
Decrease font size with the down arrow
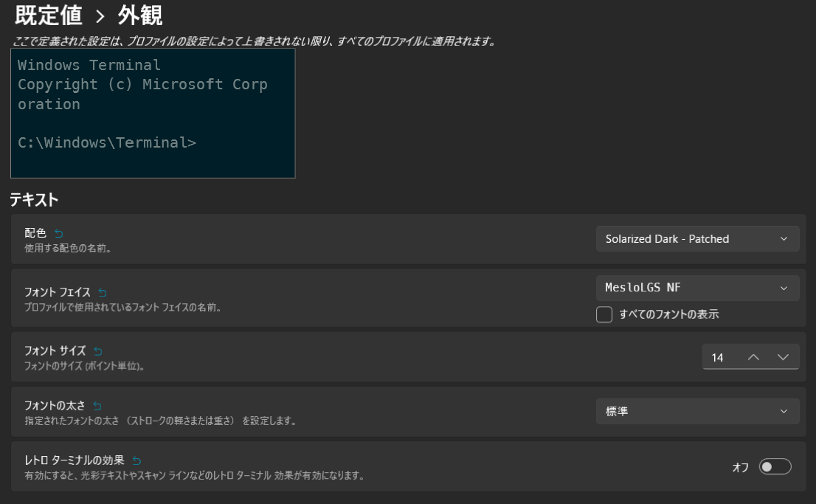[x=784, y=357]
